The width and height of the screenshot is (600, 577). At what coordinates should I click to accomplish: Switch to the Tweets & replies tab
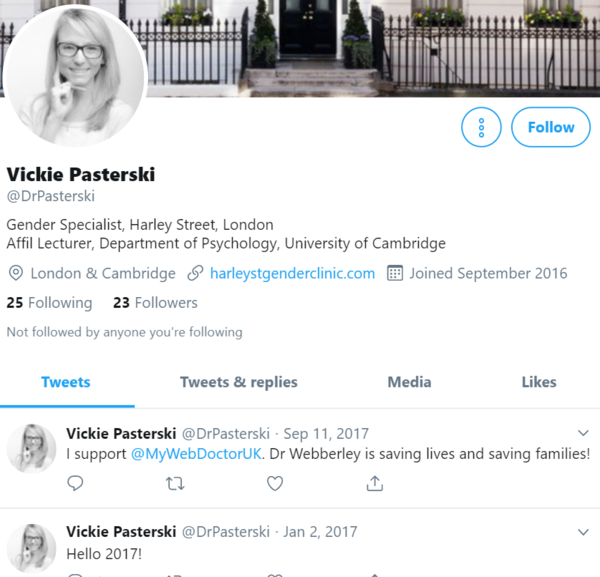pyautogui.click(x=238, y=382)
